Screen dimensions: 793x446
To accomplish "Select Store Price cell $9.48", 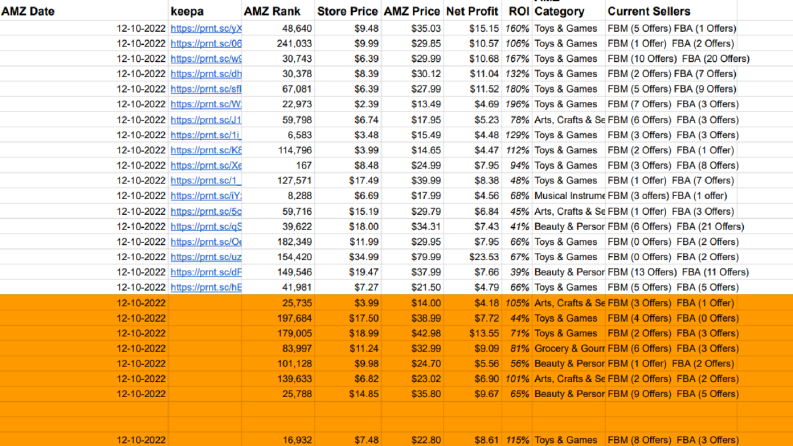I will point(347,28).
